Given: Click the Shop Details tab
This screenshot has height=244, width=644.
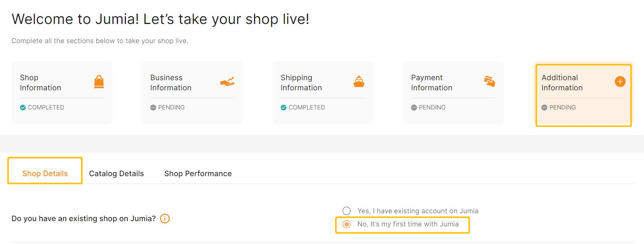Looking at the screenshot, I should (x=45, y=173).
